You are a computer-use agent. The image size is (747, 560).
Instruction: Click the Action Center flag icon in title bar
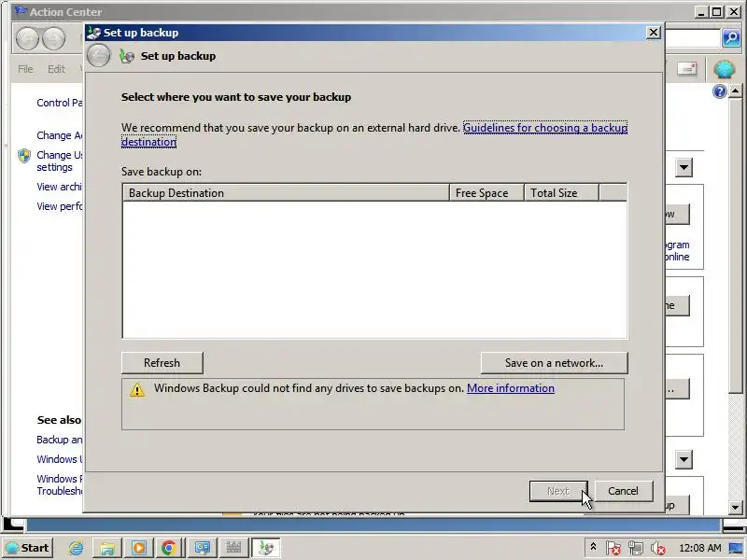tap(21, 11)
